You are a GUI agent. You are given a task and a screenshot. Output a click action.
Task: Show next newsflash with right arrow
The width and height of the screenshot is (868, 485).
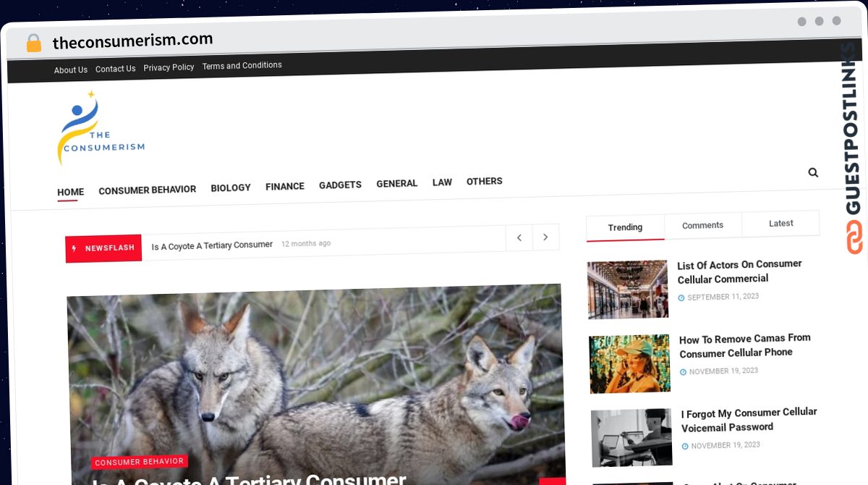[x=545, y=237]
